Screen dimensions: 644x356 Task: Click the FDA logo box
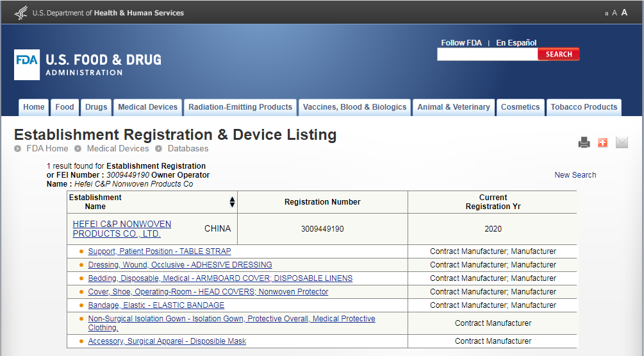27,65
